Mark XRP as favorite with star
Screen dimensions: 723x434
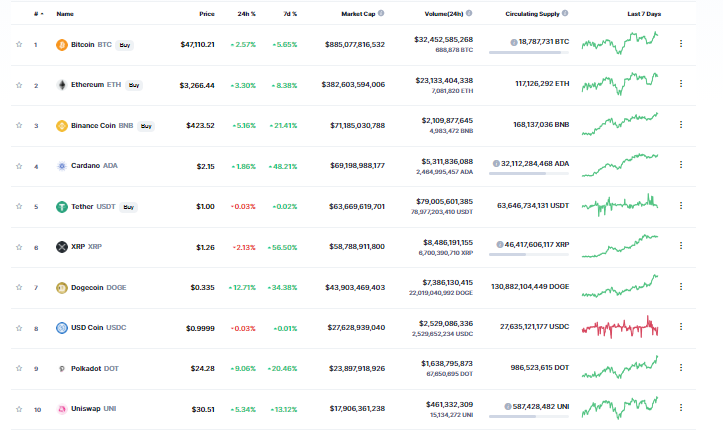click(x=19, y=247)
